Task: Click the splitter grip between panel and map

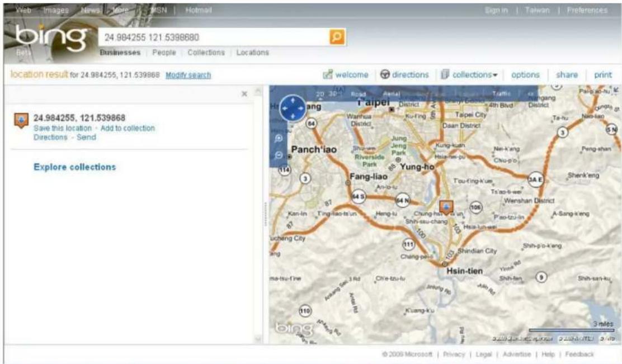Action: coord(265,214)
